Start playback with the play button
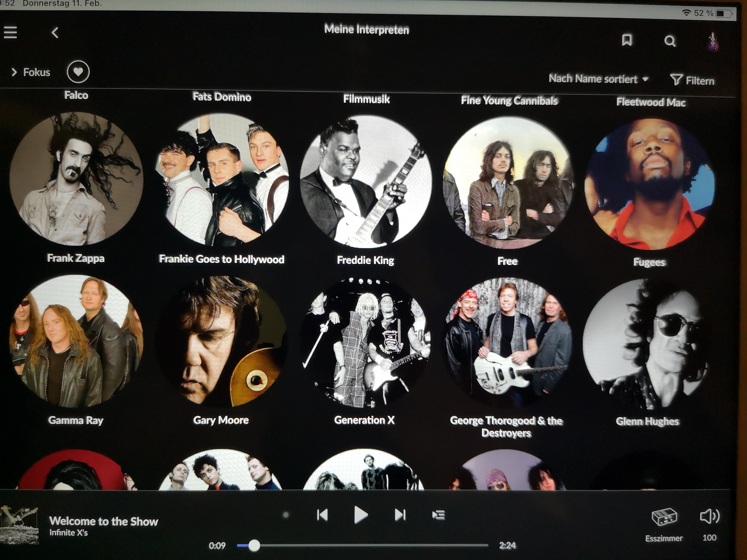The width and height of the screenshot is (747, 560). pyautogui.click(x=361, y=515)
